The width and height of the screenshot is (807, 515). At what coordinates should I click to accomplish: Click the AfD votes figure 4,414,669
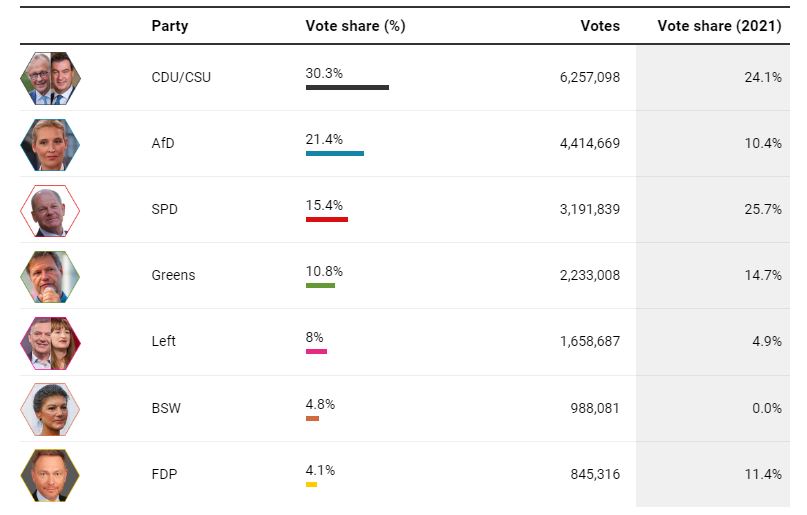590,143
